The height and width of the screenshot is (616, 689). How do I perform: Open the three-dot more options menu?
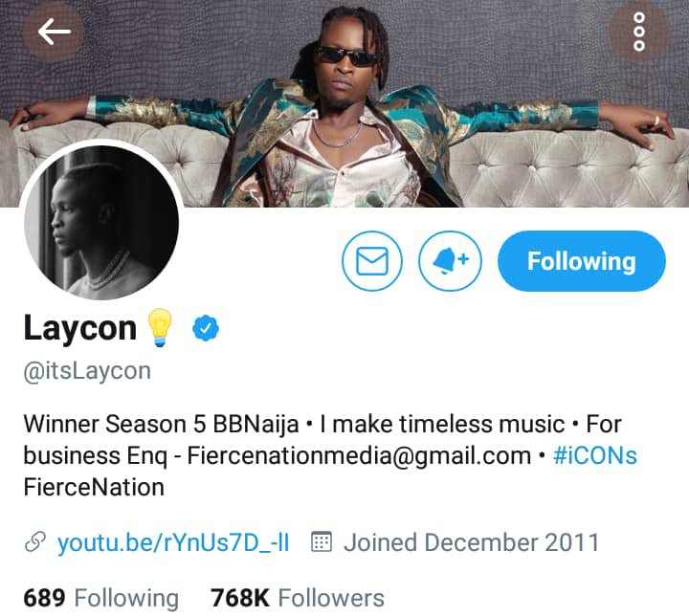[638, 32]
